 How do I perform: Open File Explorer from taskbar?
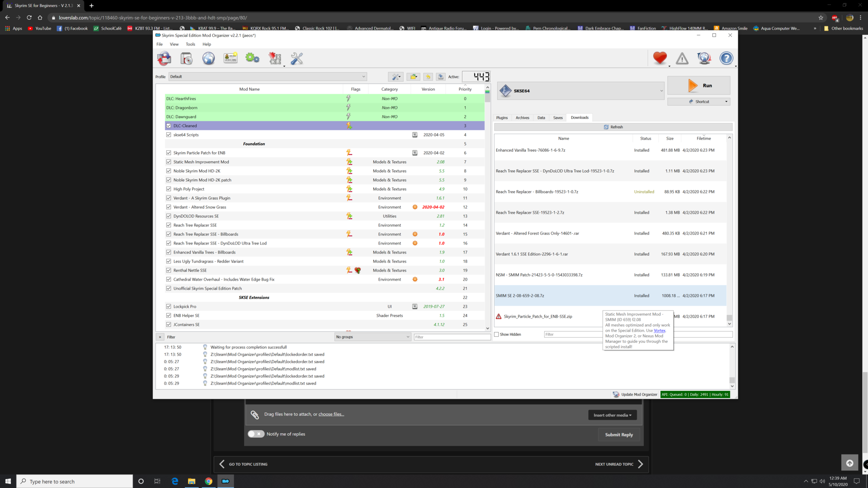point(192,481)
